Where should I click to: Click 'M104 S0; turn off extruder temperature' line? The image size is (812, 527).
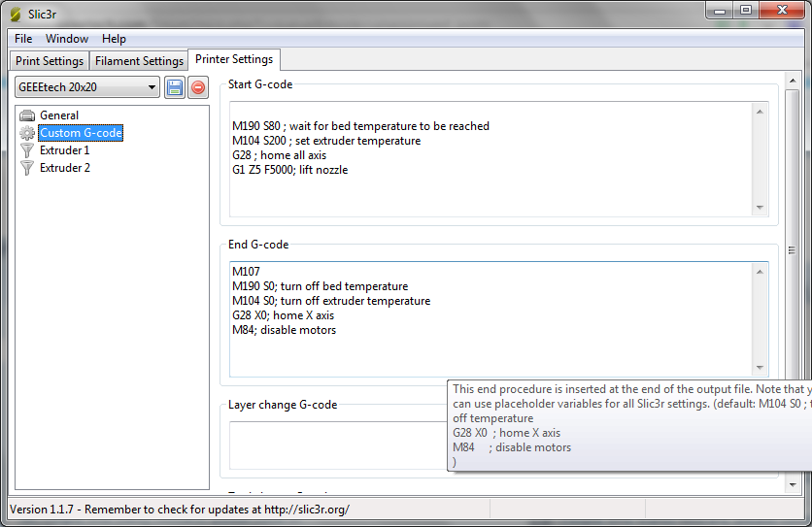coord(331,301)
